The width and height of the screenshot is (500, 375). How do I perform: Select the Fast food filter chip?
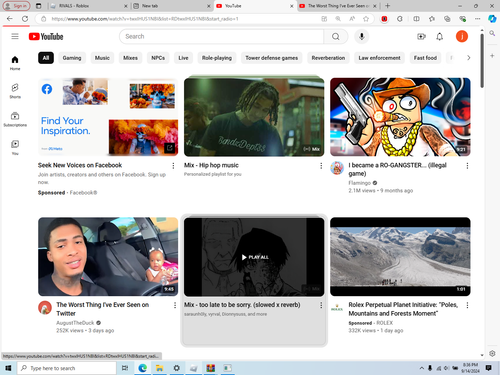pyautogui.click(x=425, y=58)
